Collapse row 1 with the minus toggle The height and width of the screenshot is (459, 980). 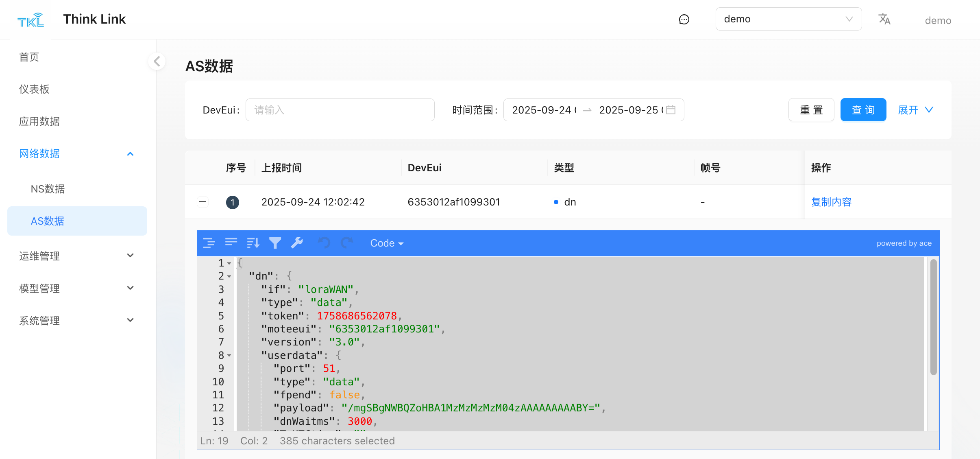203,202
